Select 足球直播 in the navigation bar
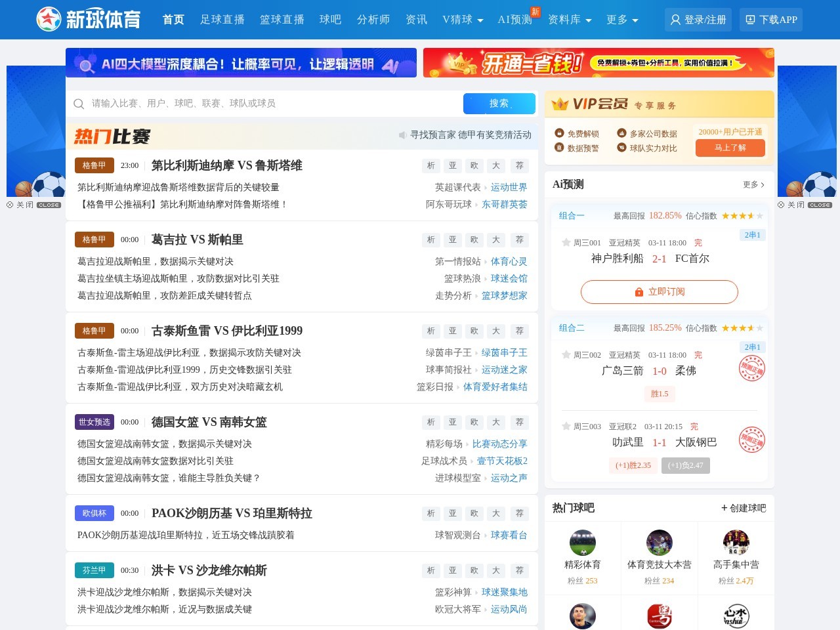 (x=222, y=20)
